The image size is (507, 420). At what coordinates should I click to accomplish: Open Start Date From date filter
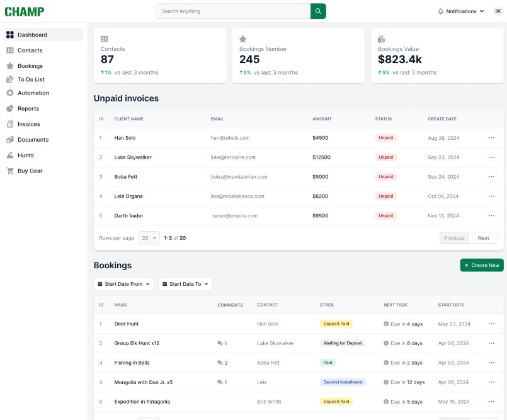[x=123, y=284]
